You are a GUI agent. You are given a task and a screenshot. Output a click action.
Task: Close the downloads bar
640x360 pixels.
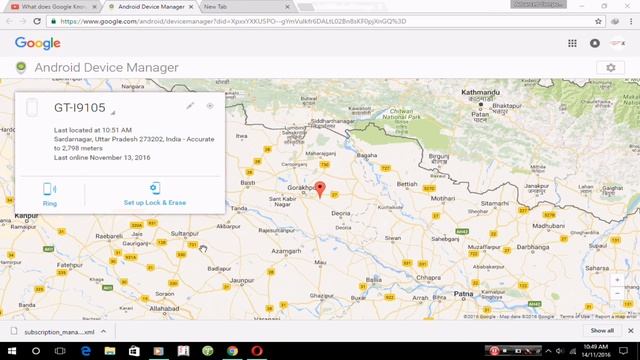point(631,331)
